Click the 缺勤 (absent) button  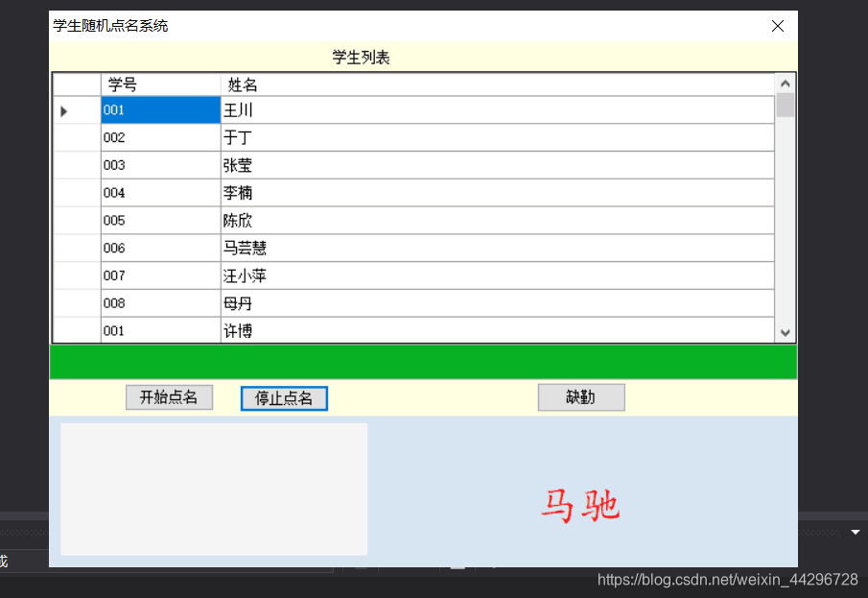[581, 396]
